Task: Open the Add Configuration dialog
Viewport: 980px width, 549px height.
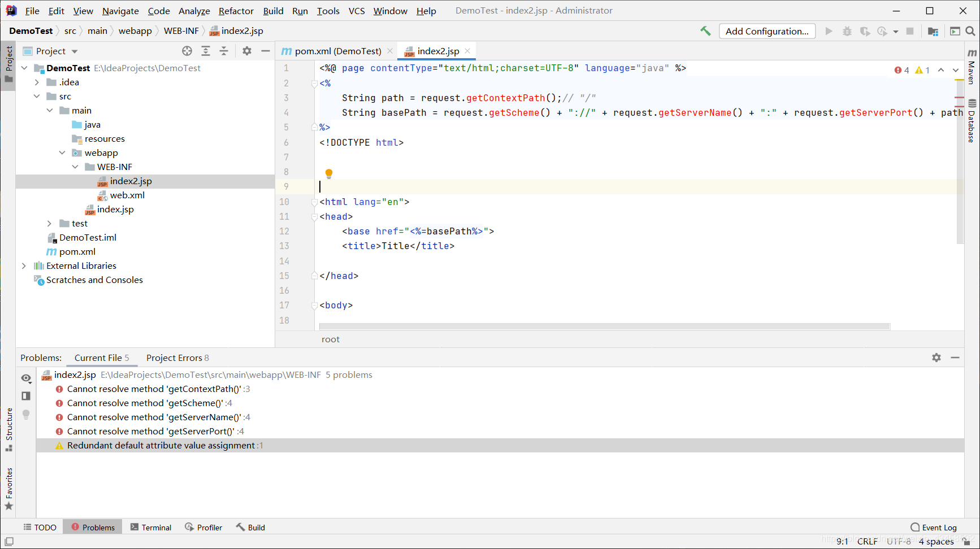Action: coord(767,31)
